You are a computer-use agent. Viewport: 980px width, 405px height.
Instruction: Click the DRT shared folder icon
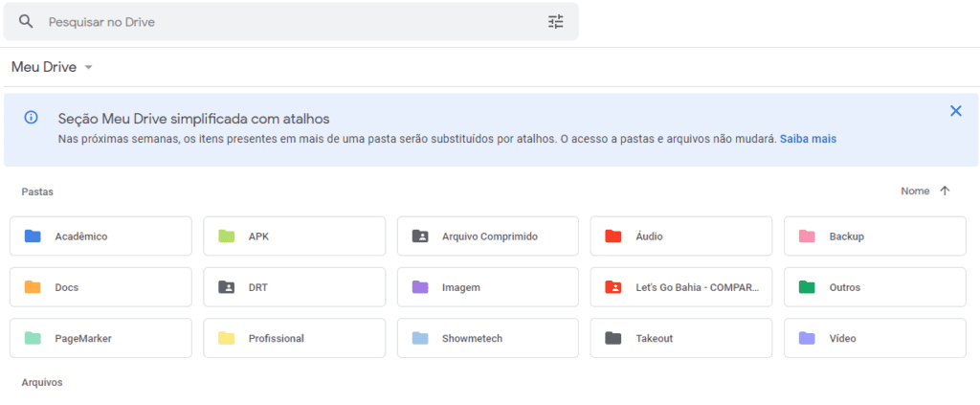click(x=226, y=287)
